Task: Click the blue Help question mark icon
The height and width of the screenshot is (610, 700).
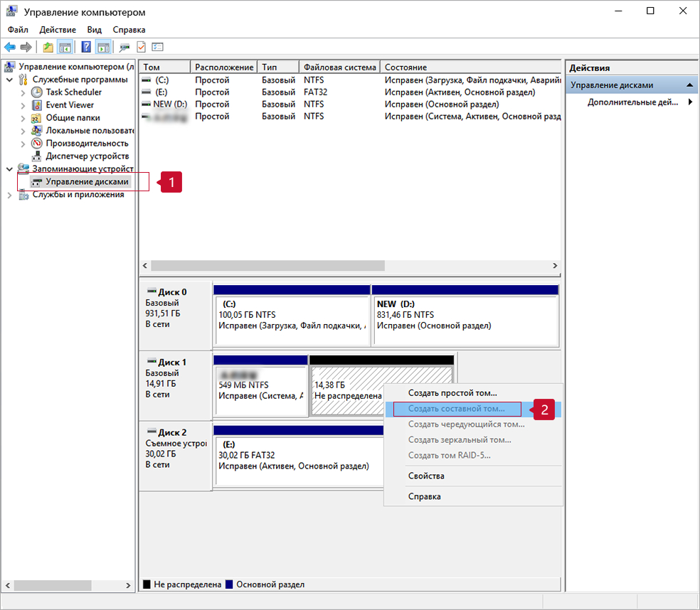Action: (x=86, y=47)
